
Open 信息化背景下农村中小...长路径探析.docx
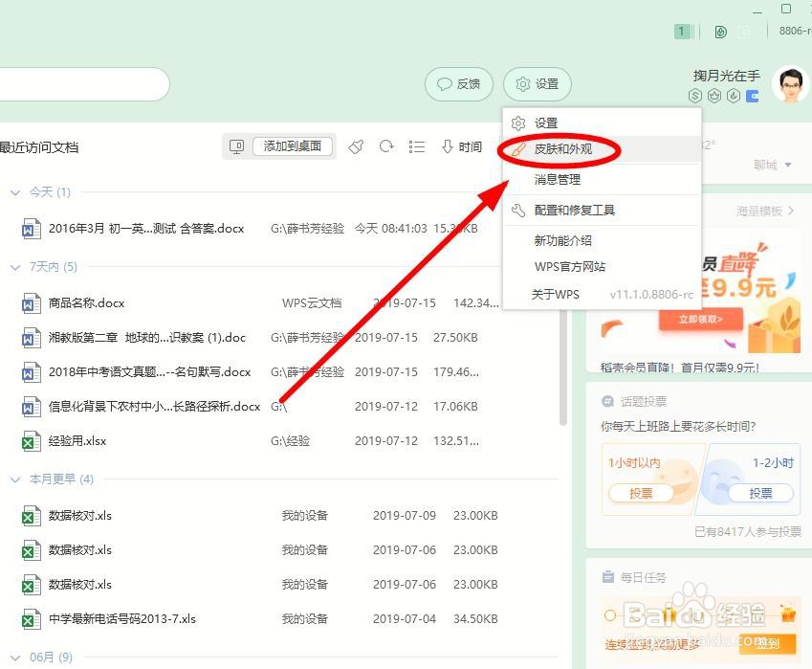[154, 406]
